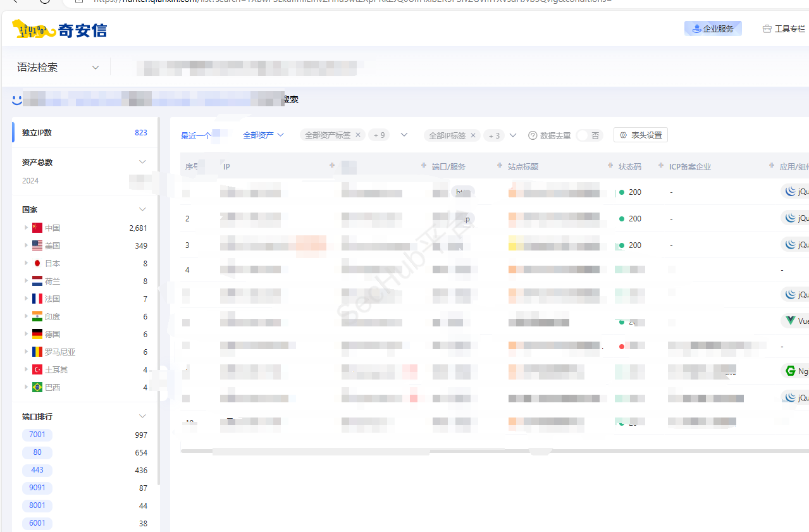Open the 全部资产 dropdown filter
The width and height of the screenshot is (809, 532).
coord(263,135)
